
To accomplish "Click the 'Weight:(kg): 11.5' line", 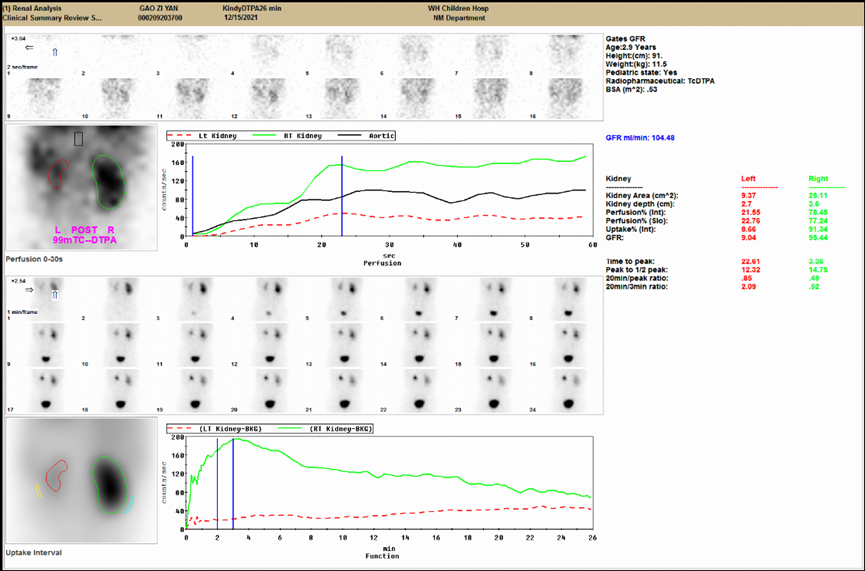I will [x=636, y=64].
